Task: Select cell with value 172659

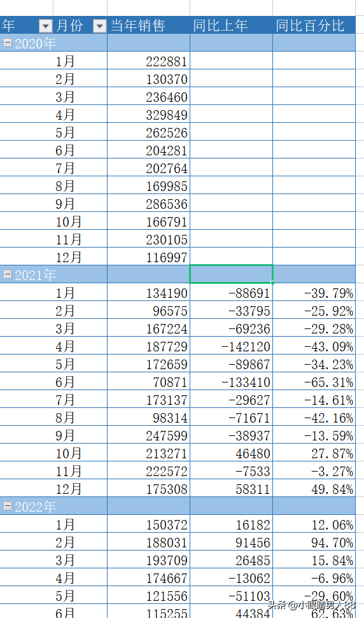Action: coord(148,364)
